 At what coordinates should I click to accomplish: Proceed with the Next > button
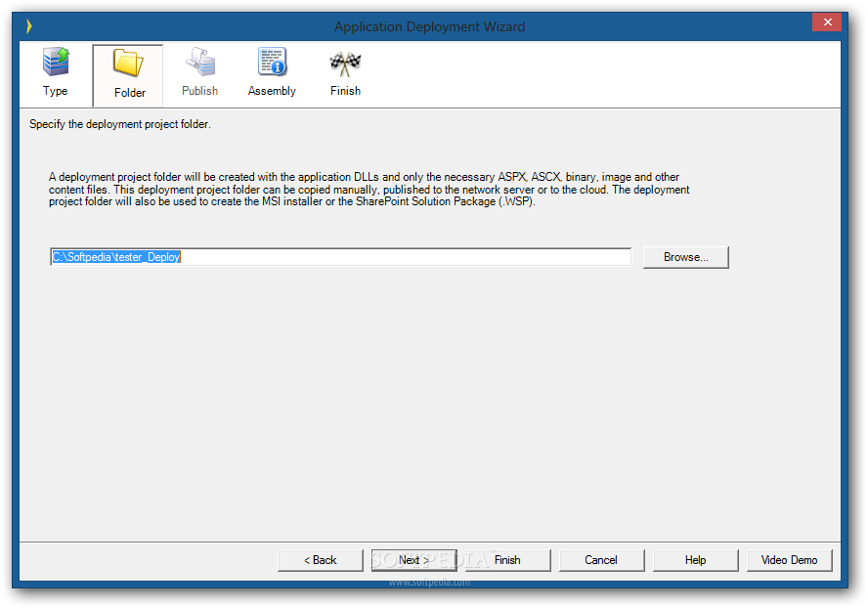[x=414, y=560]
